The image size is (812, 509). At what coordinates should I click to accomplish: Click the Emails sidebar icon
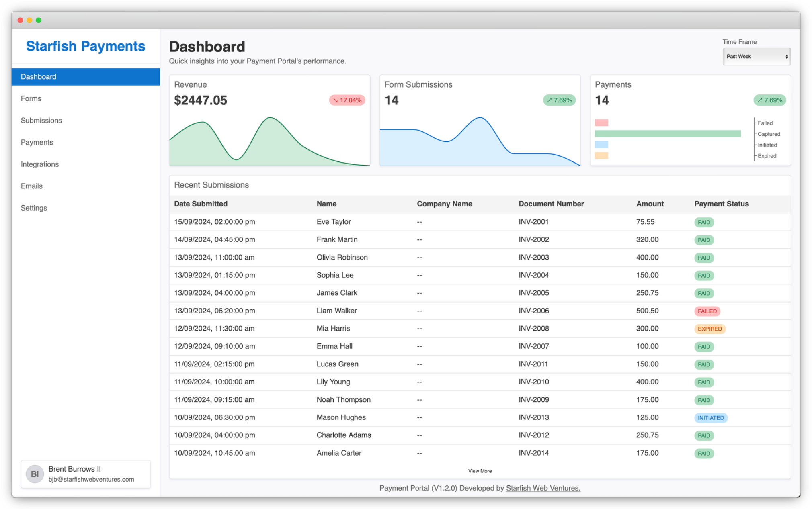tap(31, 186)
